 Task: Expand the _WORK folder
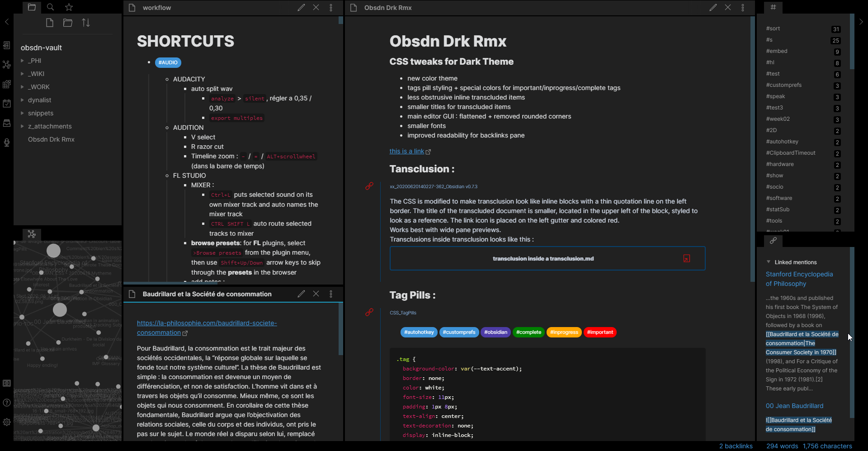point(22,87)
